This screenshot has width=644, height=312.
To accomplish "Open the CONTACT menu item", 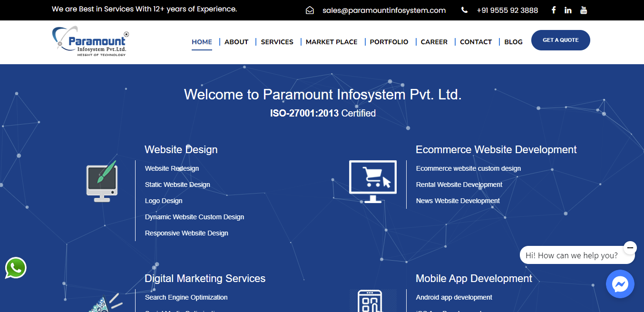I will (476, 42).
